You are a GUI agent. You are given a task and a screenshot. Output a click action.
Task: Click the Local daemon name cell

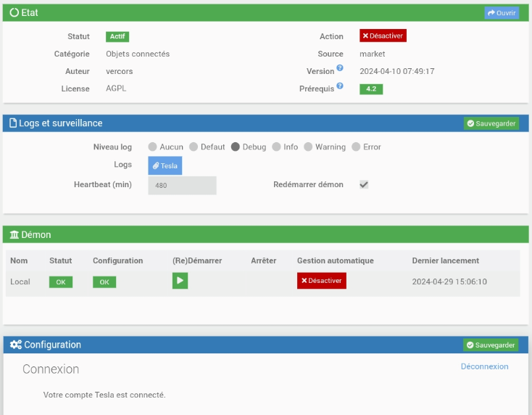coord(20,282)
